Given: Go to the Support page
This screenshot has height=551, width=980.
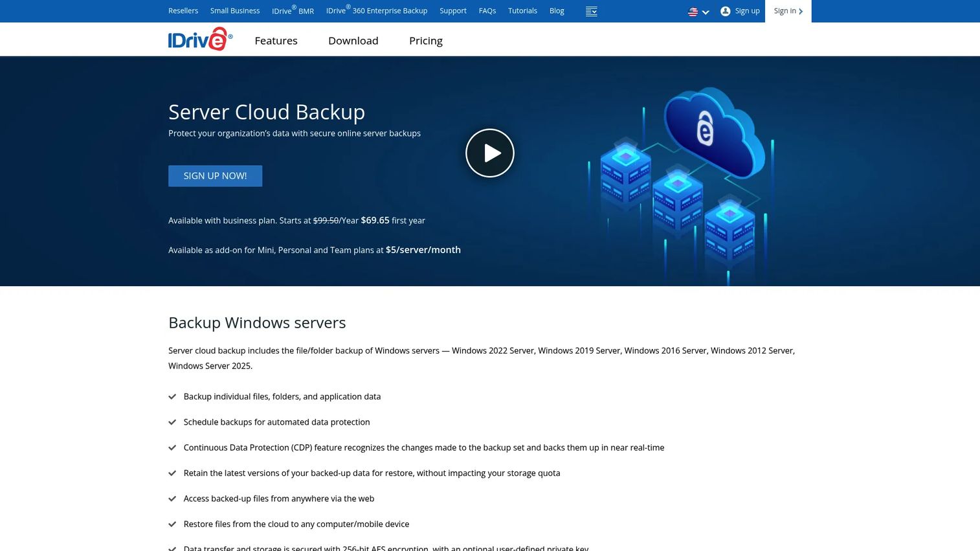Looking at the screenshot, I should point(453,11).
